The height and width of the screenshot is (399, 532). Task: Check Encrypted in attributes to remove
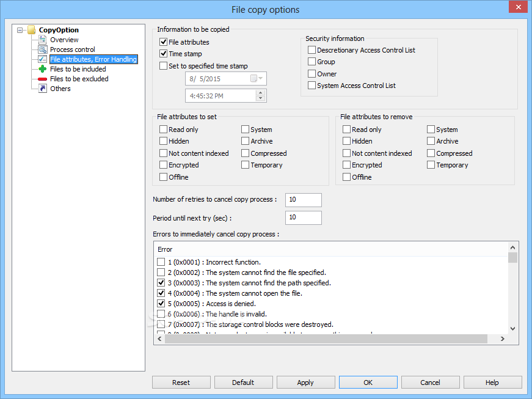click(346, 165)
